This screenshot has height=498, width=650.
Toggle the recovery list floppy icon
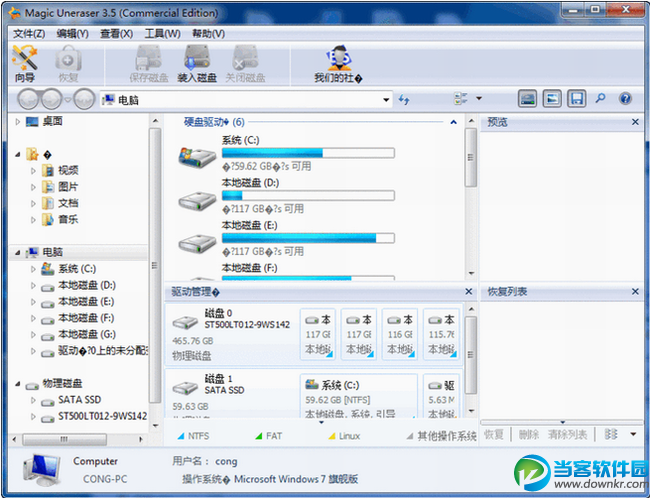pyautogui.click(x=577, y=99)
